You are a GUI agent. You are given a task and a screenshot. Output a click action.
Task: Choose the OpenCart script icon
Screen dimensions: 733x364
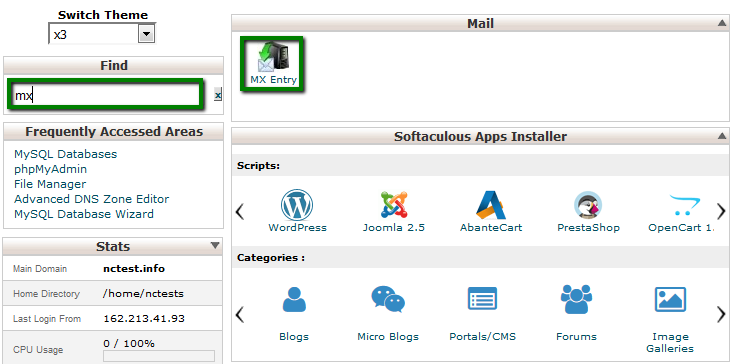tap(684, 205)
